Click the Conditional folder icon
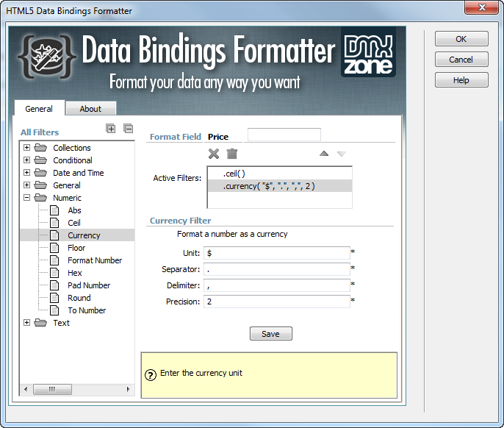This screenshot has width=504, height=428. pos(40,160)
